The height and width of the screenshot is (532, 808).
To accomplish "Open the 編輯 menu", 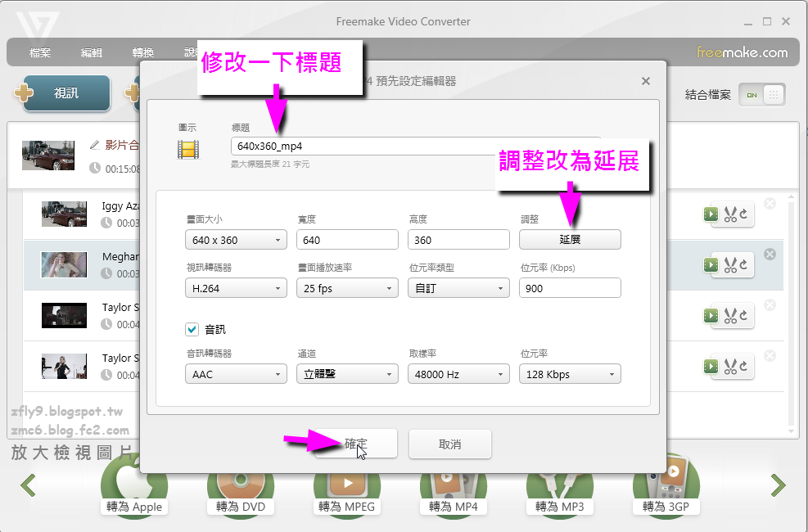I will (x=92, y=52).
